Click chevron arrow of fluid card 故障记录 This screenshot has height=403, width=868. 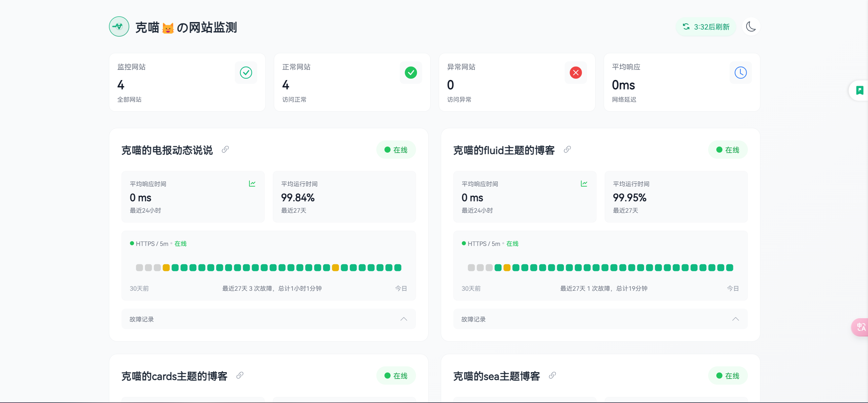(735, 319)
